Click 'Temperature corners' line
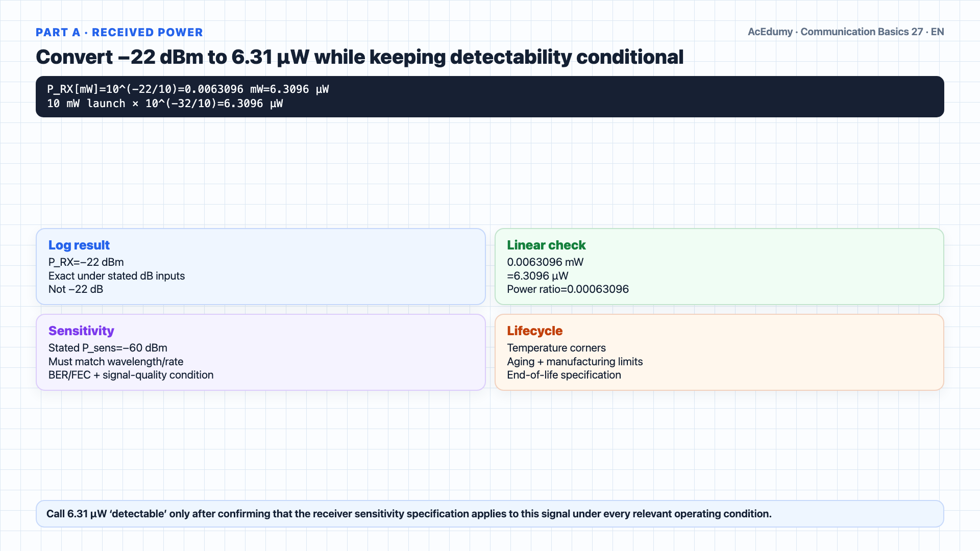This screenshot has height=551, width=980. (556, 347)
